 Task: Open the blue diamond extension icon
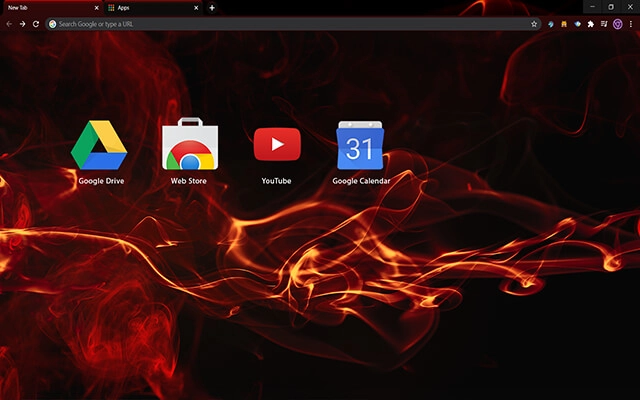(577, 24)
